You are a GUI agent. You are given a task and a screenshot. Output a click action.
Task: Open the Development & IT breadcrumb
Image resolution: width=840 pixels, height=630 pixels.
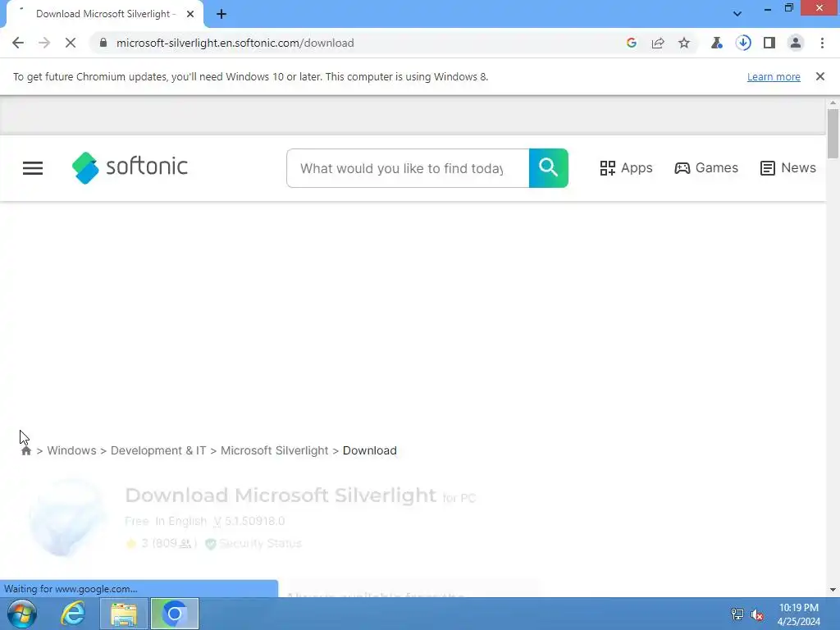point(158,450)
